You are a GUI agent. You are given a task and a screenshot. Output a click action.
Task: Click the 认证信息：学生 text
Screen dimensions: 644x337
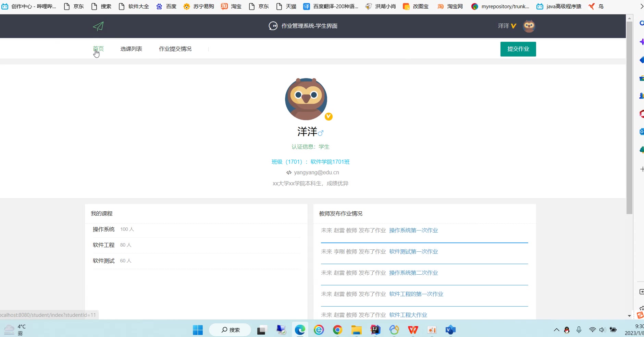(x=310, y=147)
